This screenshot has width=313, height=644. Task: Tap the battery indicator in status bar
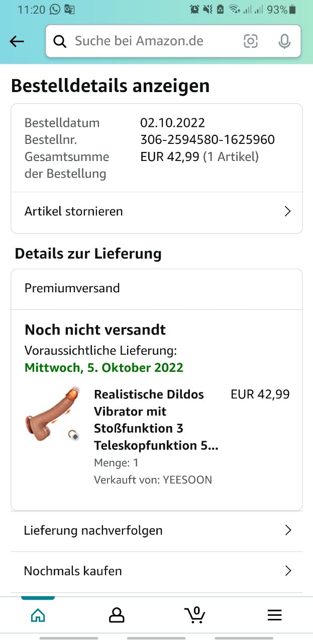[x=292, y=10]
